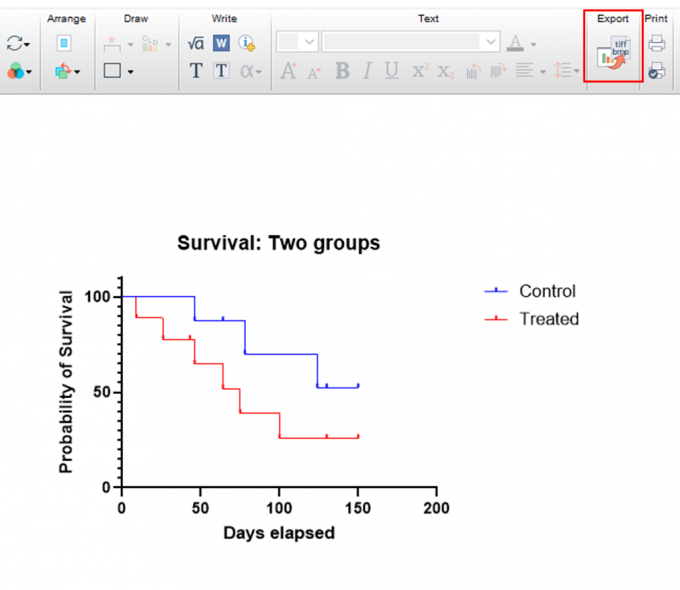Open the color scheme circles dropdown

(19, 71)
